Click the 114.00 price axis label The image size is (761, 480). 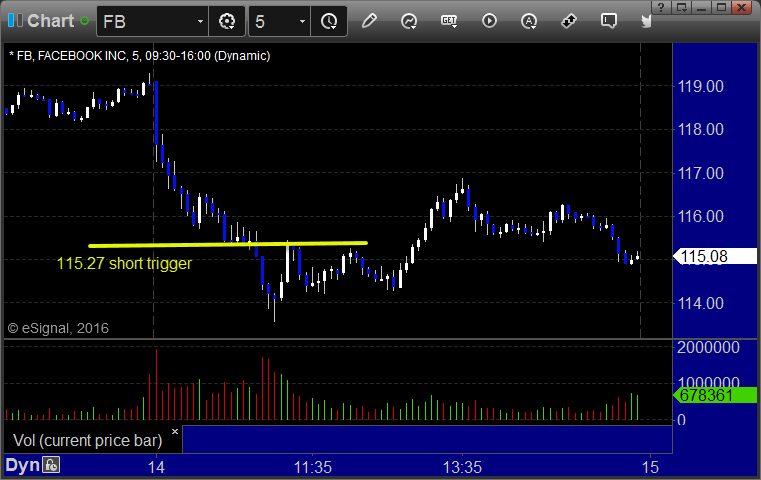pos(700,303)
